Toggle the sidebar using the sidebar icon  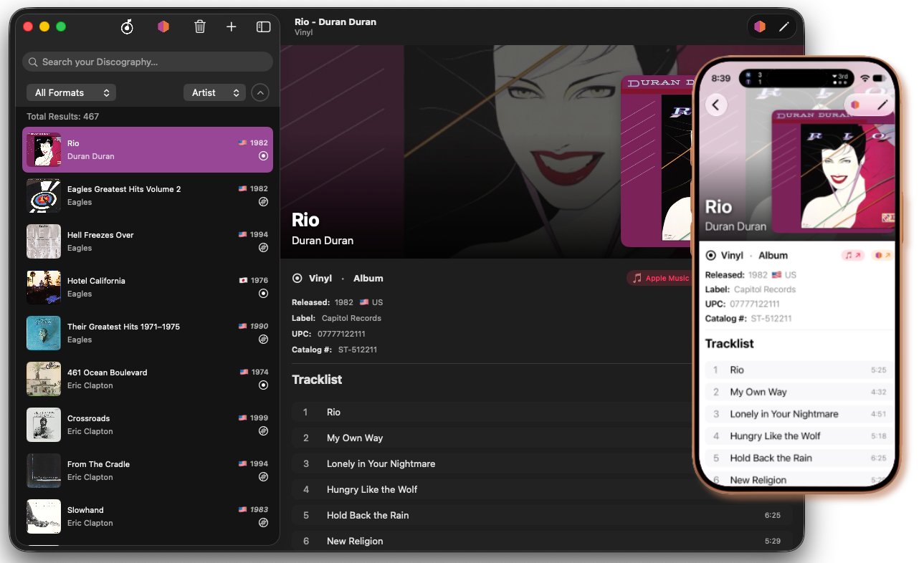point(263,27)
